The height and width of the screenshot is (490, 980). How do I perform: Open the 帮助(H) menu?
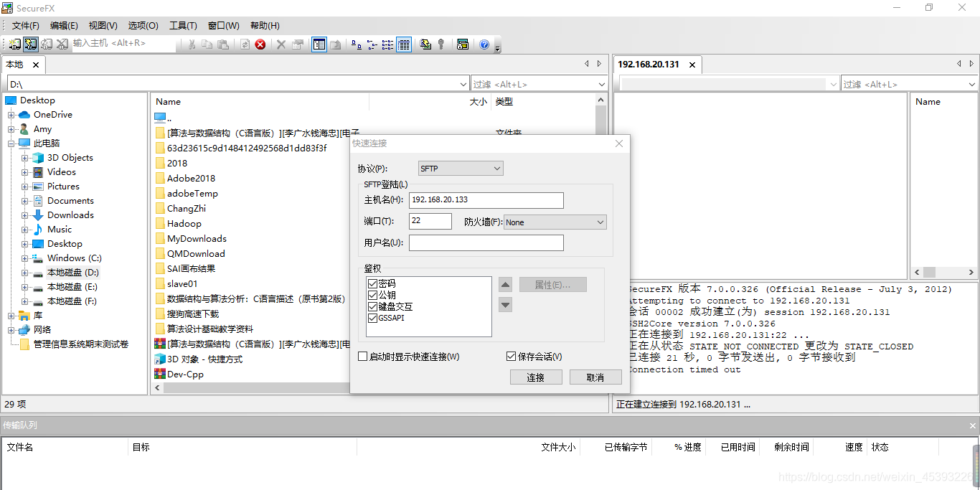pos(265,26)
